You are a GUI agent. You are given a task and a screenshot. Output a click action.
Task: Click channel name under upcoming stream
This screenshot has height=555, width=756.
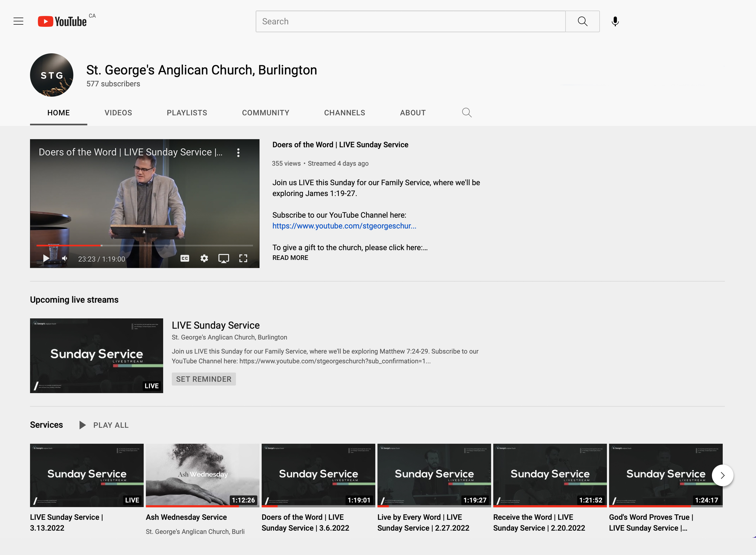(x=229, y=337)
